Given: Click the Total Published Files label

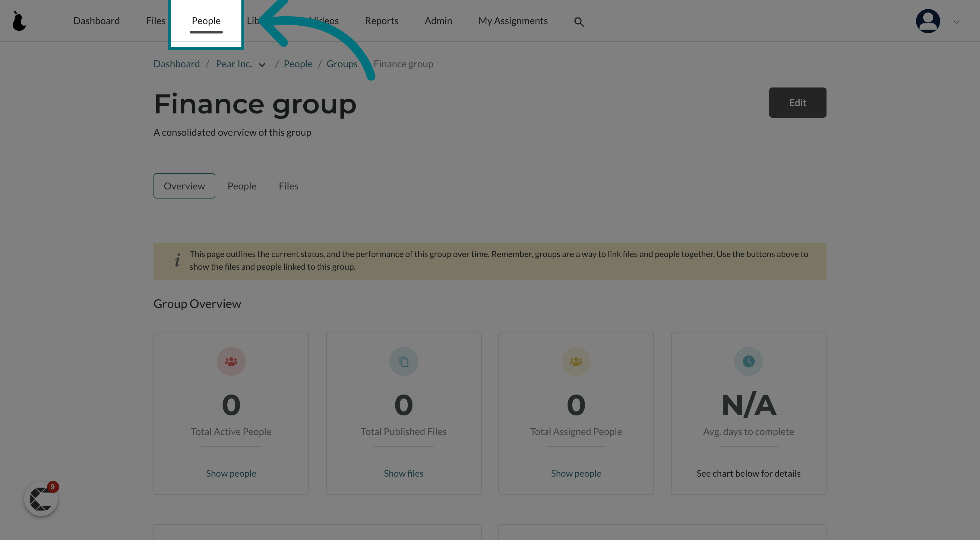Looking at the screenshot, I should (x=403, y=431).
